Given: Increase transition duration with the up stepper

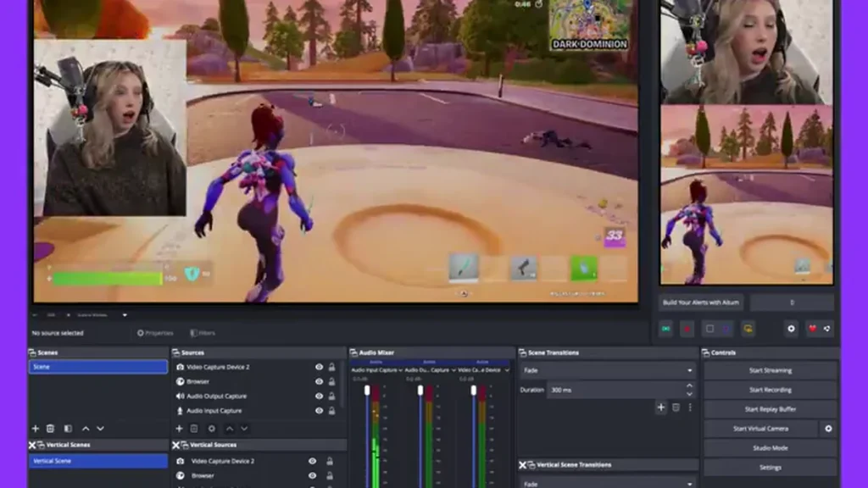Looking at the screenshot, I should pos(689,386).
